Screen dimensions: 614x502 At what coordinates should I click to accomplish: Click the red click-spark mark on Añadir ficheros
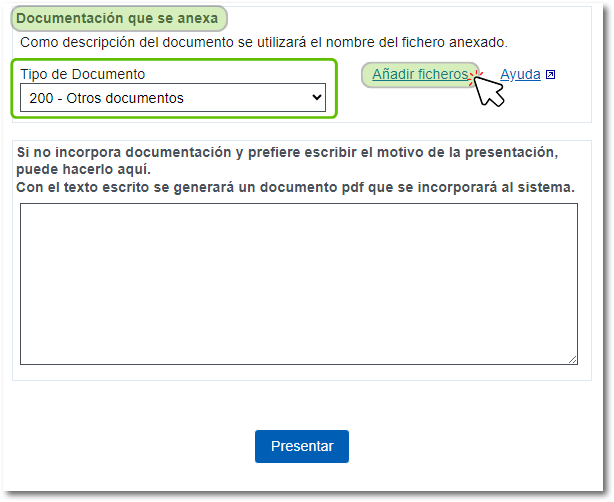coord(475,72)
